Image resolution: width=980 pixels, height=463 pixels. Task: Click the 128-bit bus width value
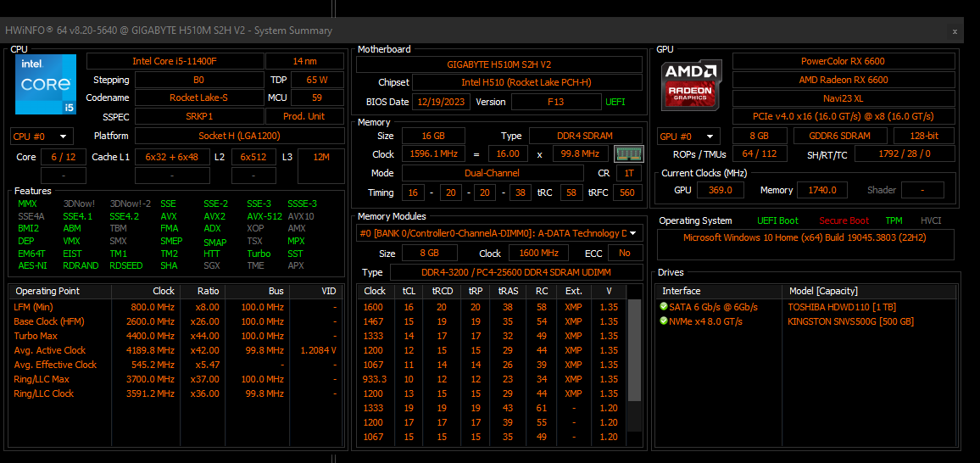coord(924,136)
